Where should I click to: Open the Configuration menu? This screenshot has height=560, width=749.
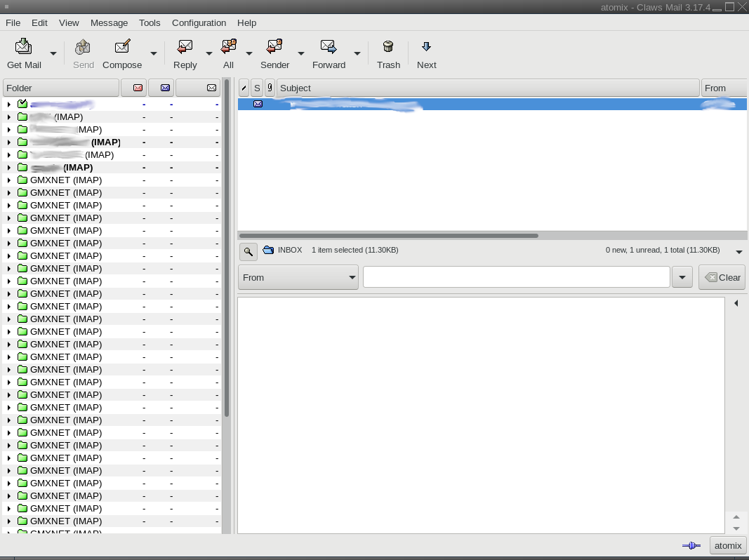coord(199,23)
